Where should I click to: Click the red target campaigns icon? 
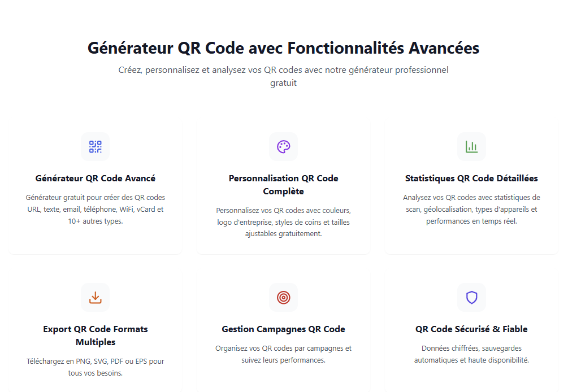[283, 298]
